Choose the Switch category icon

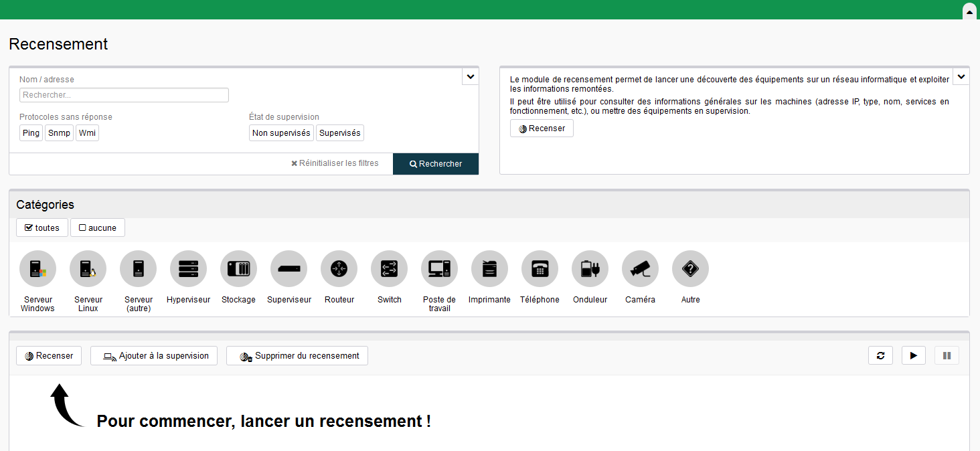(389, 269)
